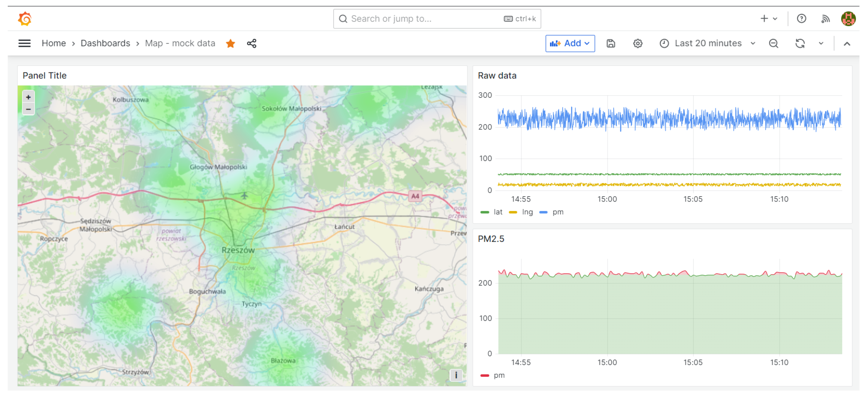Click the share dashboard icon
The height and width of the screenshot is (401, 868).
coord(251,43)
